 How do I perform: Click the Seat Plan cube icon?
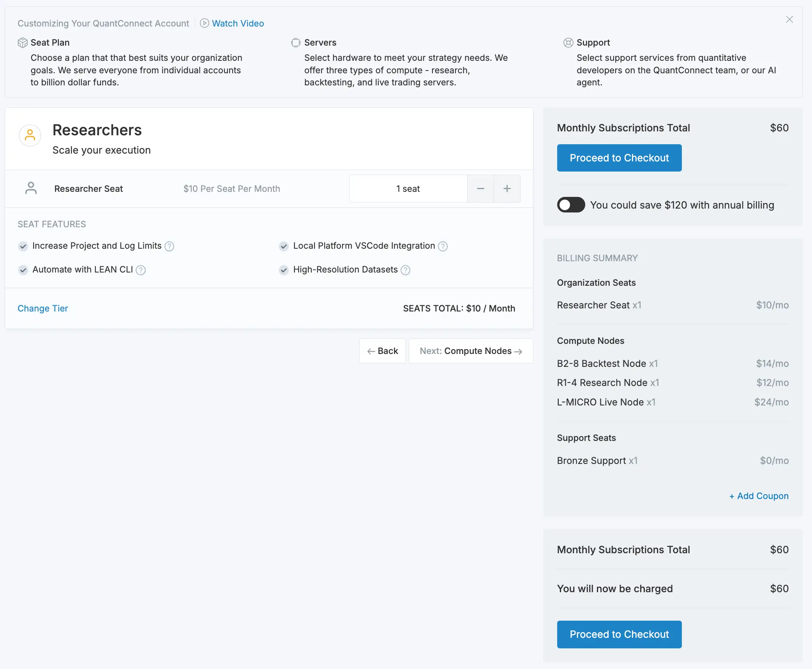(23, 42)
